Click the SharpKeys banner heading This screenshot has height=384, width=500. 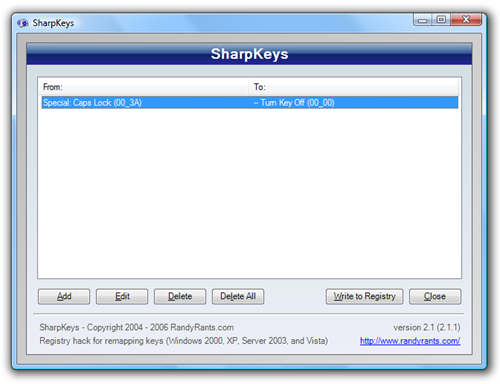tap(249, 54)
